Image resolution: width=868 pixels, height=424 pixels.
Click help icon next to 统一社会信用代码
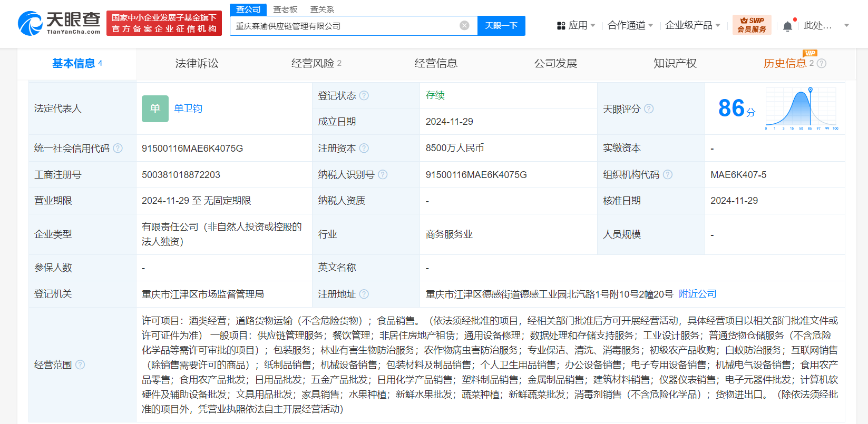pyautogui.click(x=118, y=148)
